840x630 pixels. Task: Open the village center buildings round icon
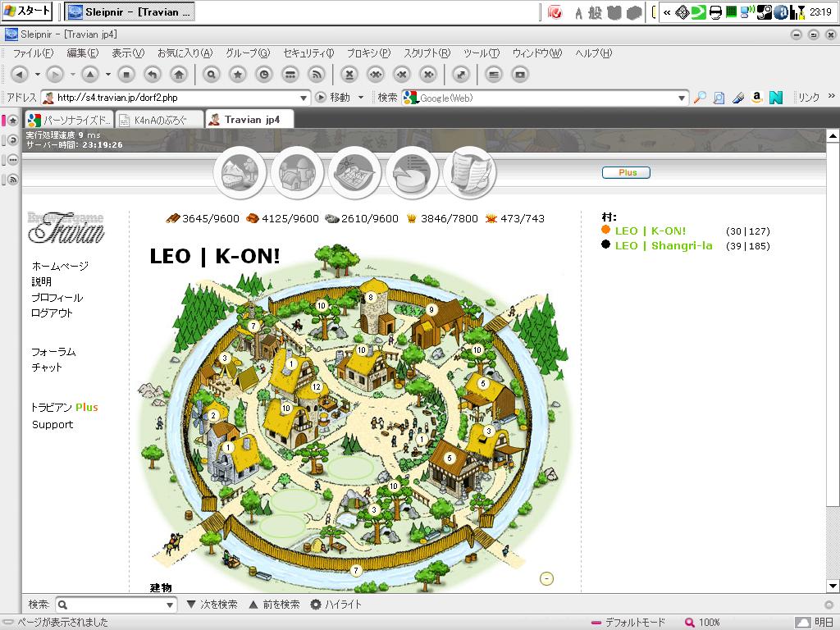coord(297,172)
